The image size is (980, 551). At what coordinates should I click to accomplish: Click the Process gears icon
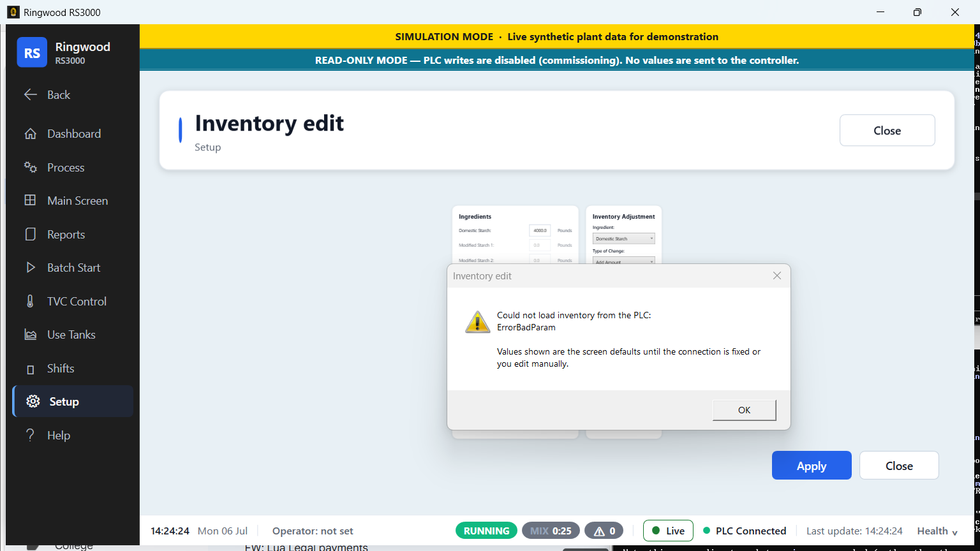[30, 167]
